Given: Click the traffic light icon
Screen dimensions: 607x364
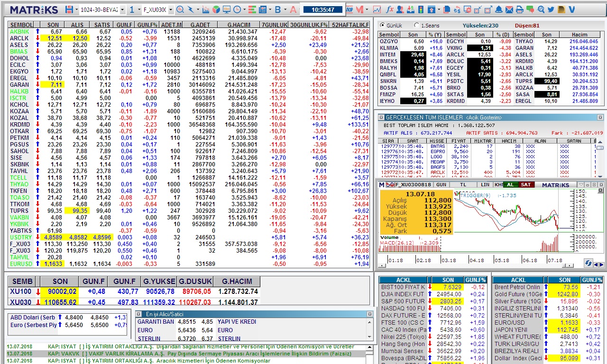Looking at the screenshot, I should coord(421,9).
